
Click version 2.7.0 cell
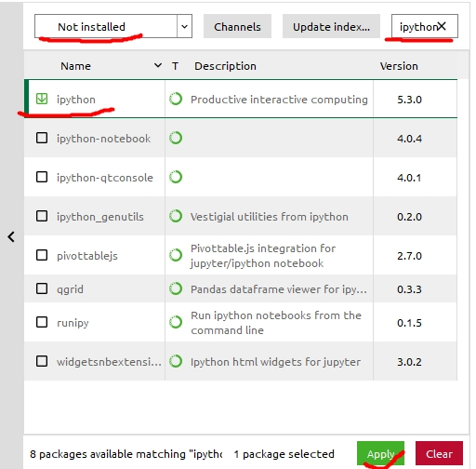click(x=409, y=256)
